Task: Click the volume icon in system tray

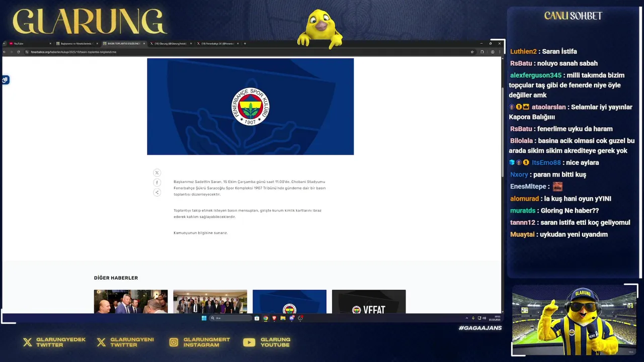Action: 484,318
